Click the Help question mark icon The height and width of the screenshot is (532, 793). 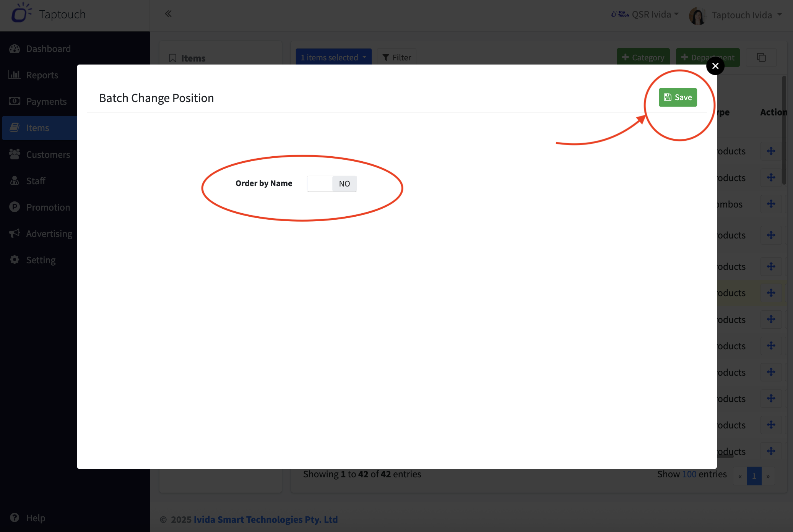[15, 517]
